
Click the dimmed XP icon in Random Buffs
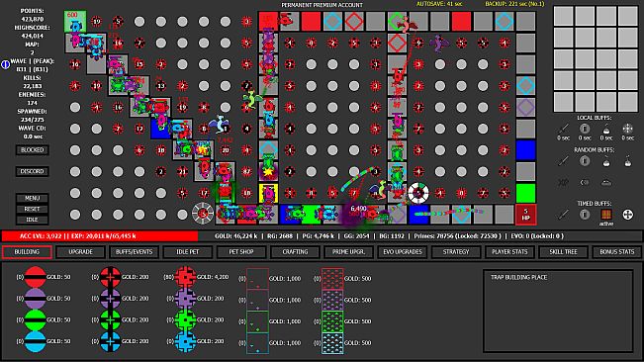point(564,182)
